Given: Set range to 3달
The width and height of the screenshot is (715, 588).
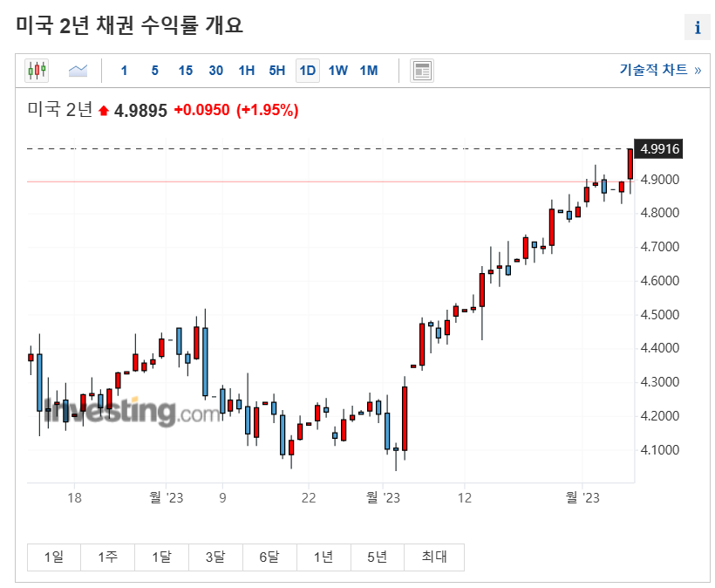Looking at the screenshot, I should (x=215, y=557).
